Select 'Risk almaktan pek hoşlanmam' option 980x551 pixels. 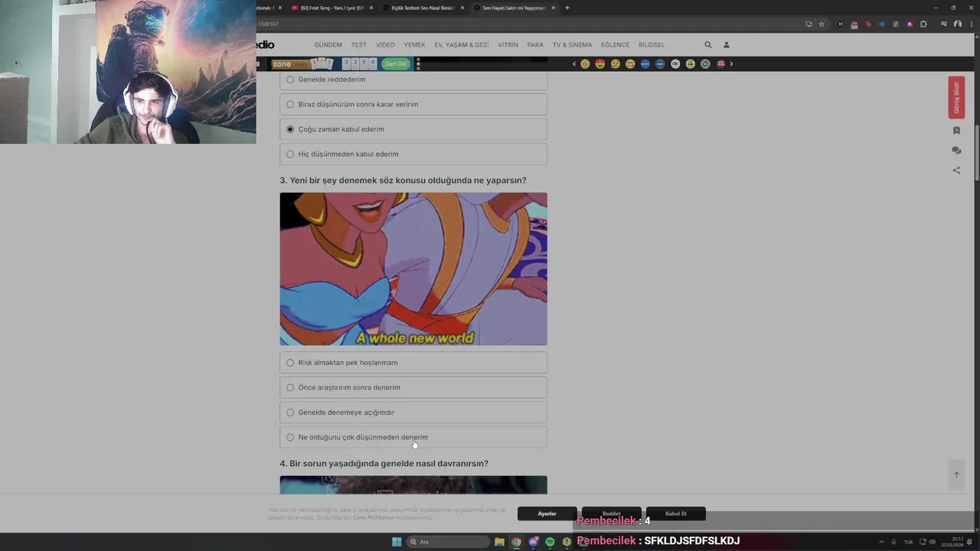[x=413, y=363]
